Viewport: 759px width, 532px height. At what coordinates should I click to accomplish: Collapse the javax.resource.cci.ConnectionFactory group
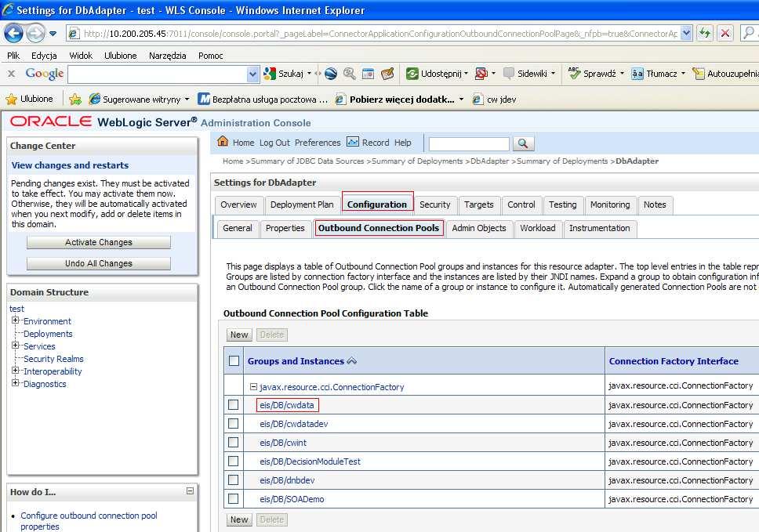click(253, 386)
